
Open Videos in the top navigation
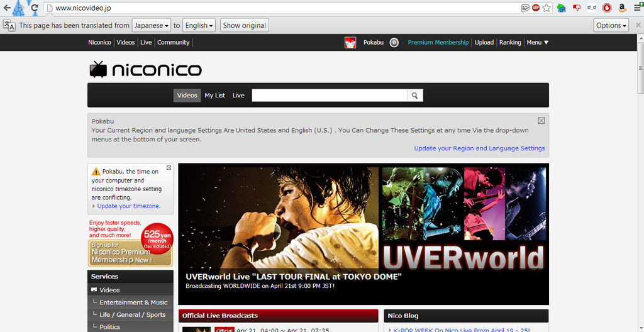[125, 42]
